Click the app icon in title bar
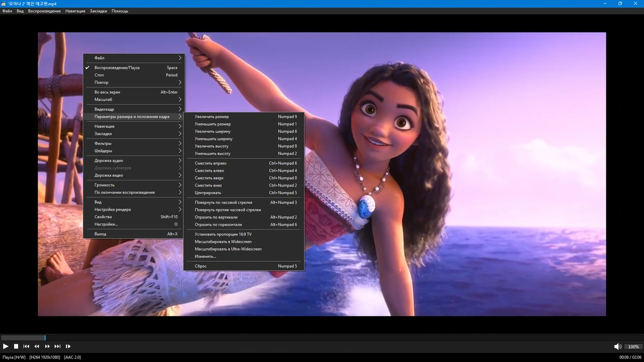Image resolution: width=644 pixels, height=362 pixels. pyautogui.click(x=3, y=3)
